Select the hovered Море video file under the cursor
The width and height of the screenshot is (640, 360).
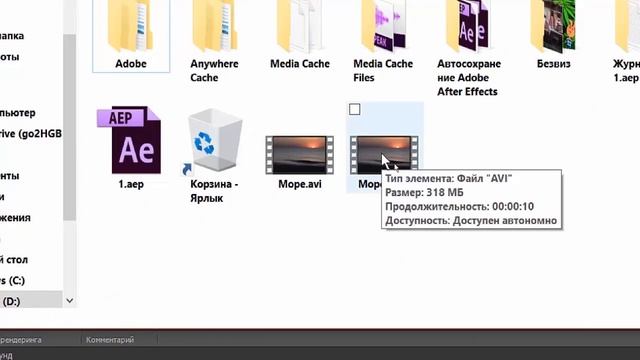tap(384, 154)
